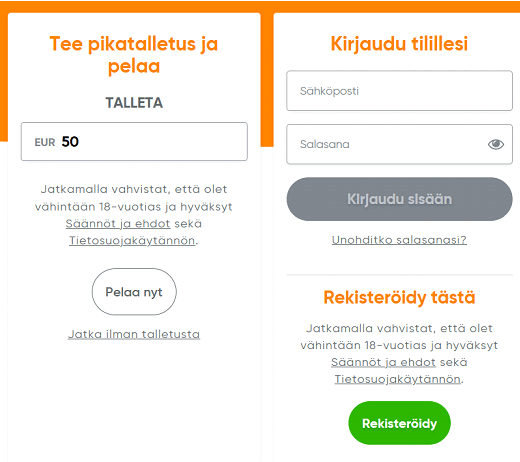Image resolution: width=520 pixels, height=462 pixels.
Task: Click the age confirmation text under deposit
Action: pyautogui.click(x=134, y=215)
